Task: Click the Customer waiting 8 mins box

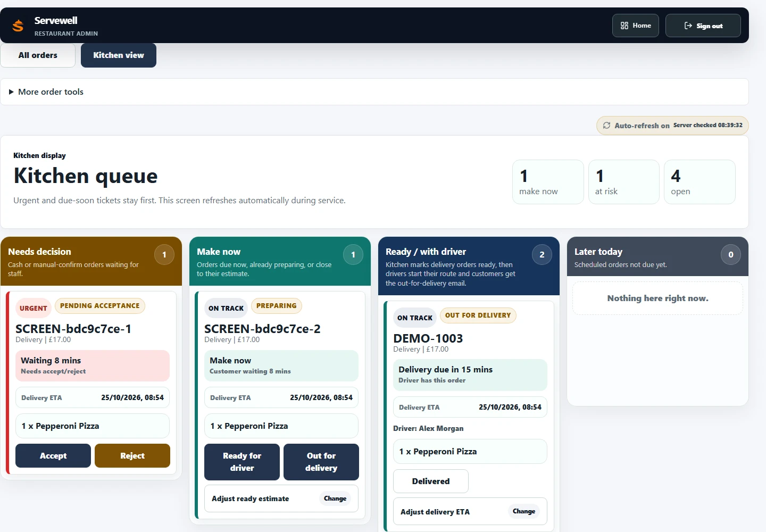Action: click(x=281, y=365)
